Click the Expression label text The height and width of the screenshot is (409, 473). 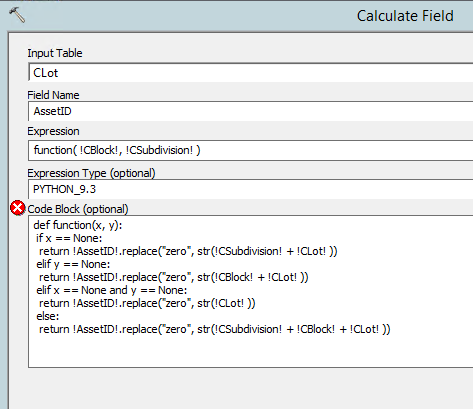tap(53, 131)
